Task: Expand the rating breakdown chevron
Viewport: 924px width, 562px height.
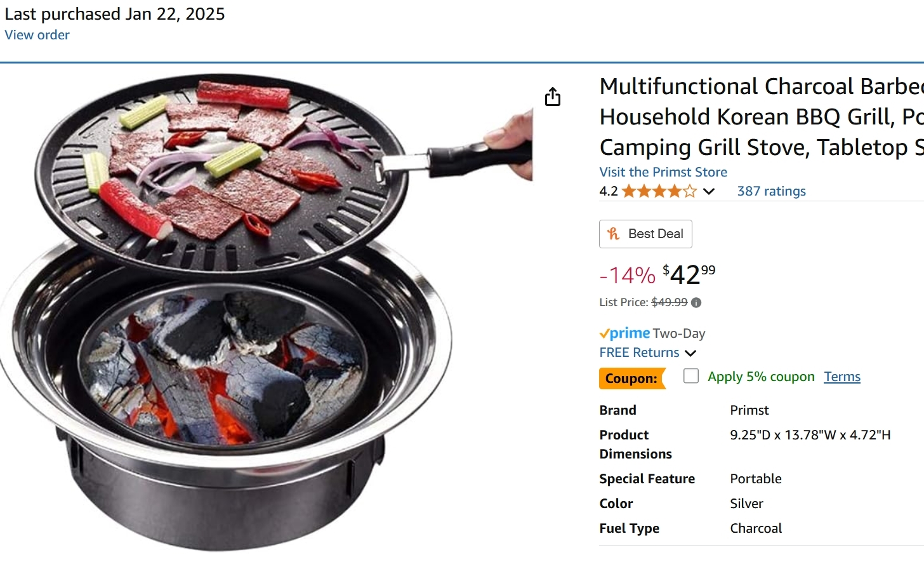Action: pos(709,191)
